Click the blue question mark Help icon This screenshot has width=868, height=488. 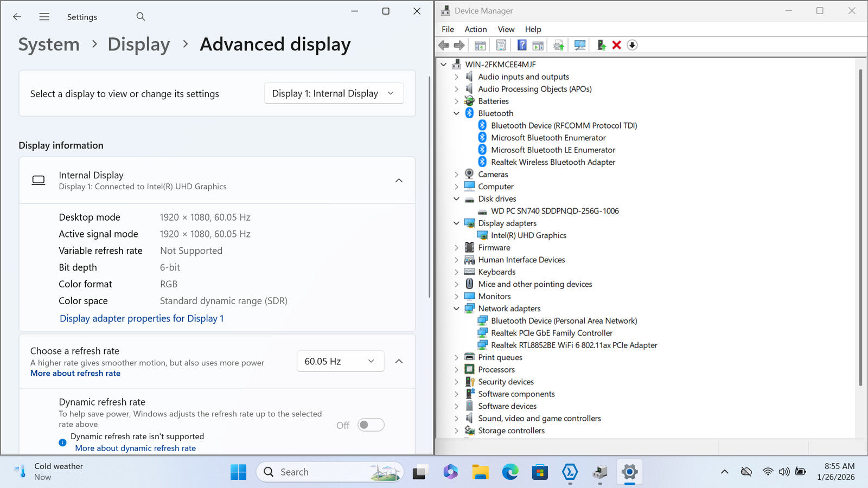(521, 45)
